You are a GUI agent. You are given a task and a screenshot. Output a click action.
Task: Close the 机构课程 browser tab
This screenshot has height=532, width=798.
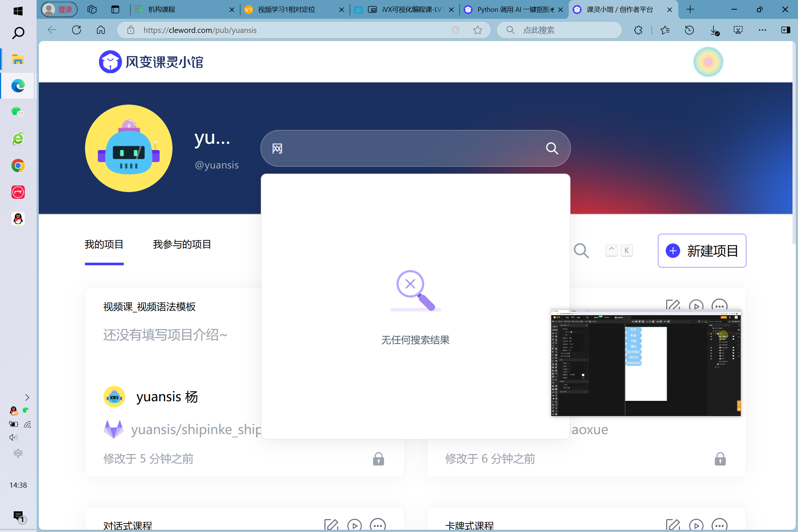pos(232,10)
